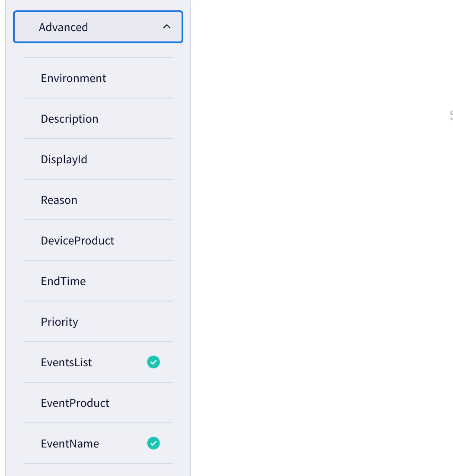
Task: Choose the DisplayId entry
Action: (x=98, y=159)
